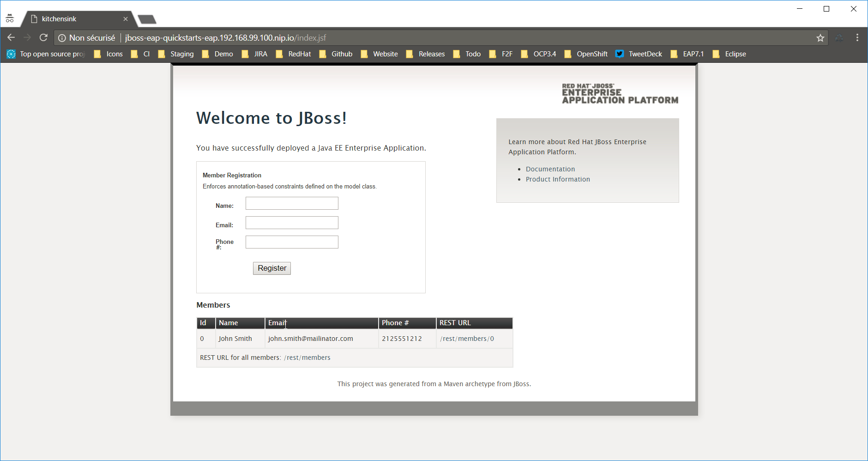This screenshot has height=461, width=868.
Task: Expand the JIRA bookmarks folder
Action: [x=255, y=54]
